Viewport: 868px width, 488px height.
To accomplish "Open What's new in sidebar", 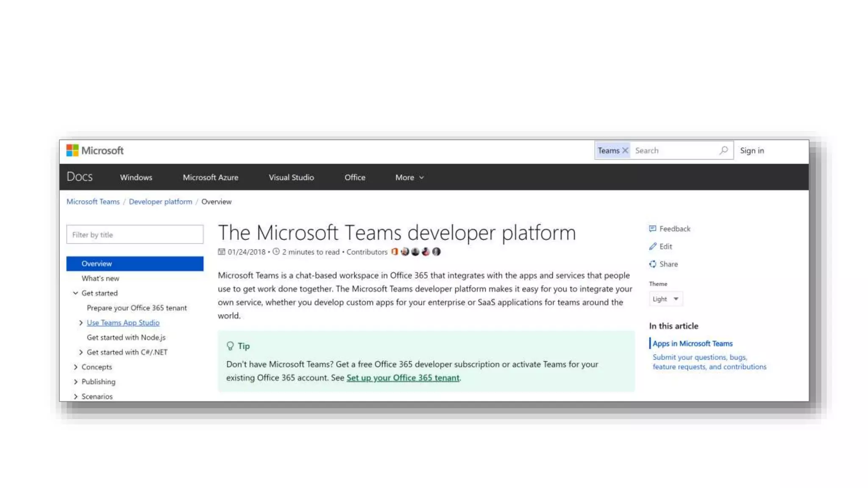I will pyautogui.click(x=100, y=278).
